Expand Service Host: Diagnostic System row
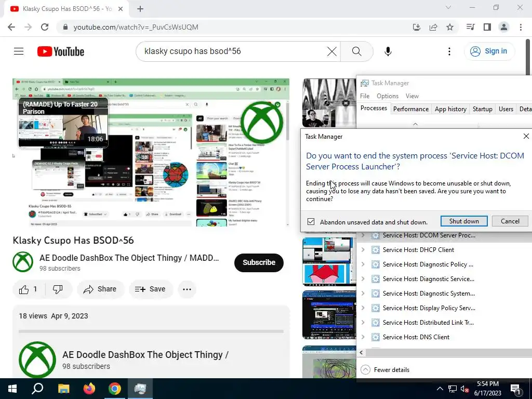The image size is (532, 399). coord(363,294)
